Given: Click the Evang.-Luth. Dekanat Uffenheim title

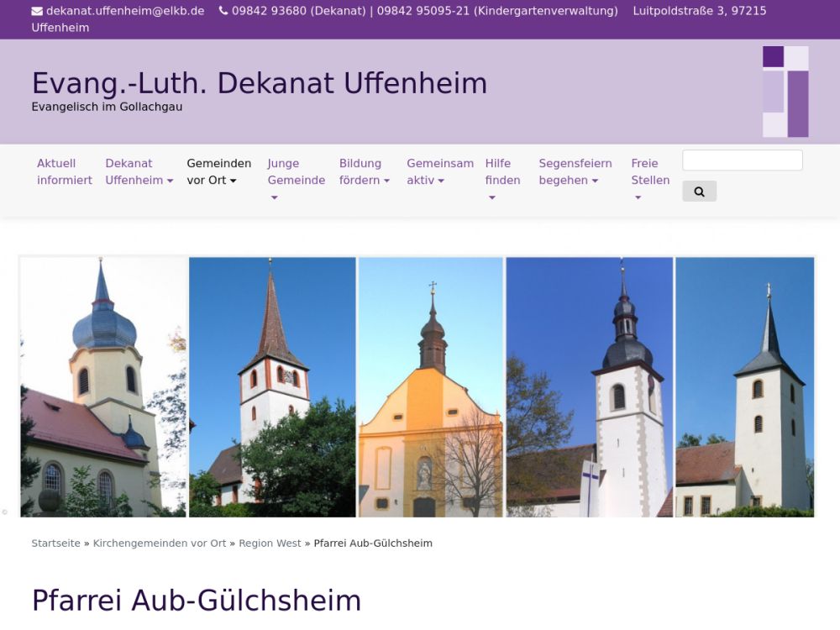Looking at the screenshot, I should [x=259, y=83].
